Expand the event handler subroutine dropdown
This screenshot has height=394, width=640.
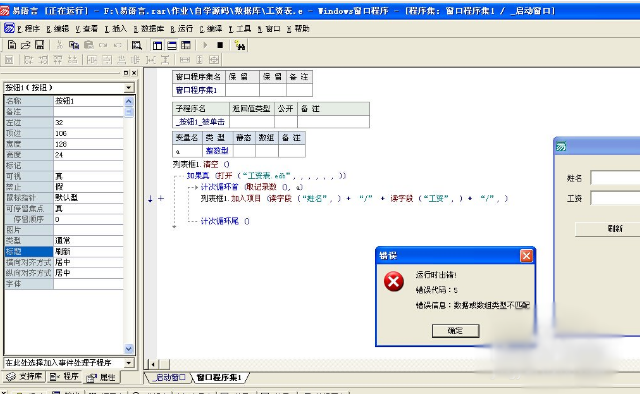[x=129, y=363]
